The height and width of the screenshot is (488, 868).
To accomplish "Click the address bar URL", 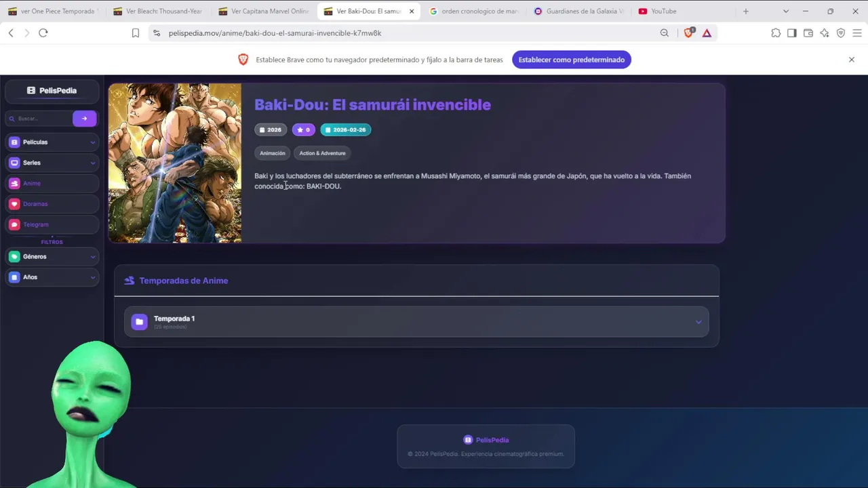I will 275,33.
